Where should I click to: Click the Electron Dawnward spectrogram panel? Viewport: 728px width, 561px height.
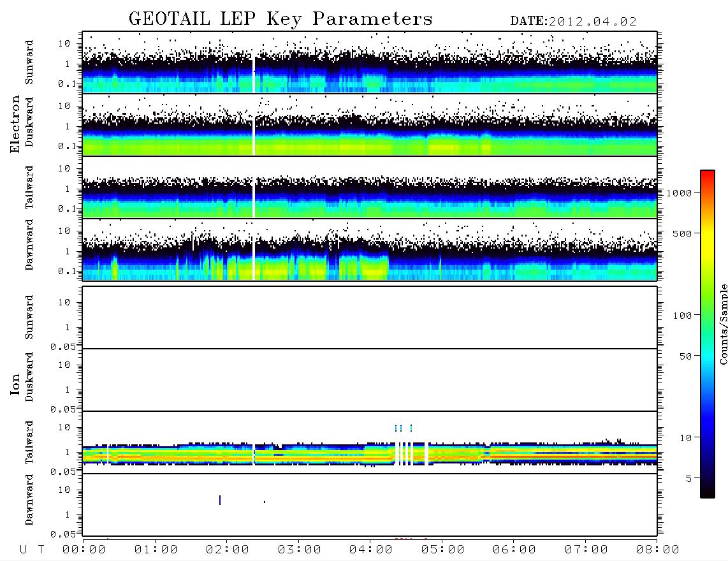coord(370,249)
